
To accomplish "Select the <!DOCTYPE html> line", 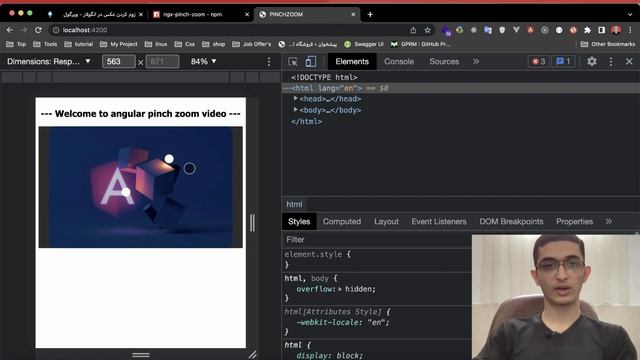I will [324, 78].
